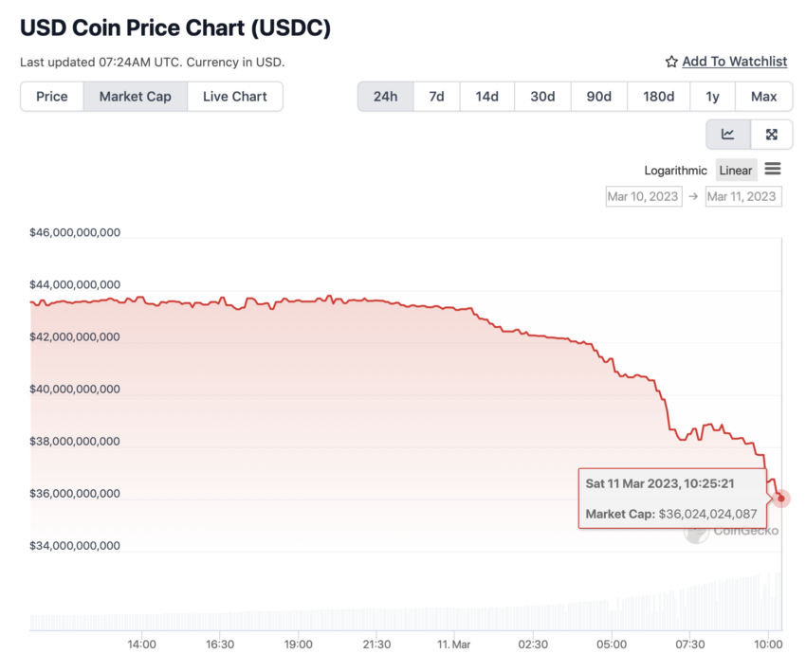Click the red data point marker
This screenshot has width=806, height=672.
coord(780,498)
